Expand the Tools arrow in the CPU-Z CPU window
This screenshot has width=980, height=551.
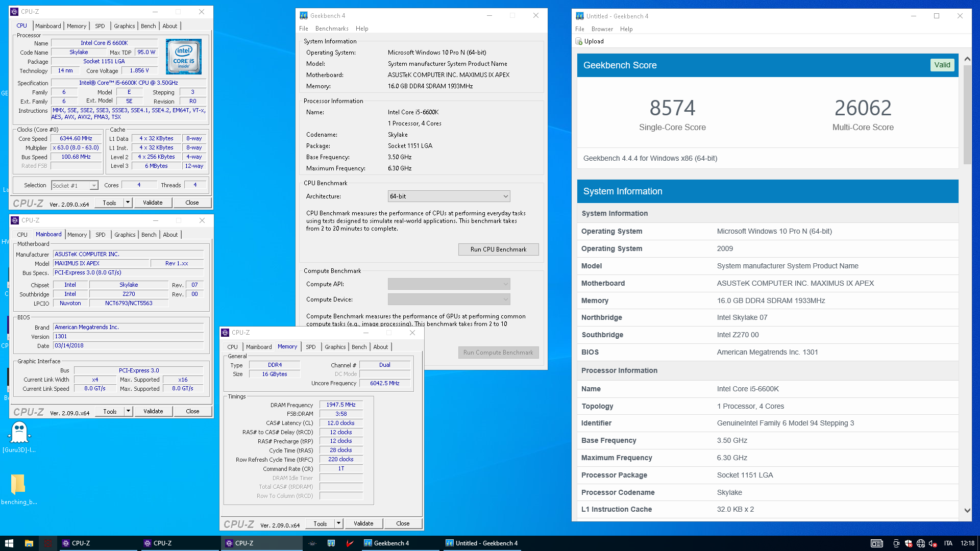pos(128,203)
